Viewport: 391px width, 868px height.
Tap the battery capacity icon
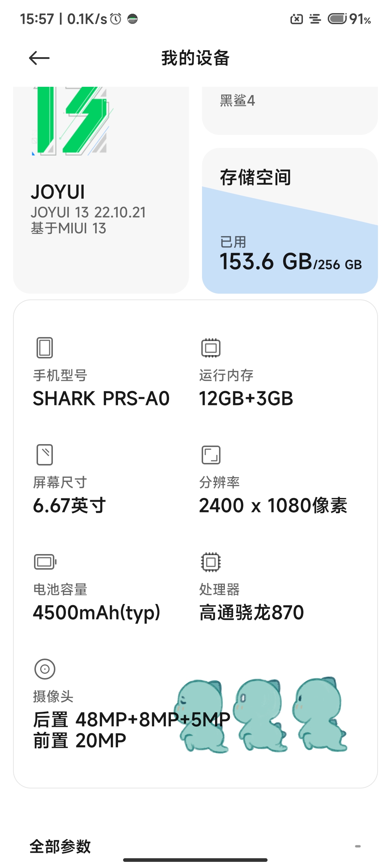45,562
